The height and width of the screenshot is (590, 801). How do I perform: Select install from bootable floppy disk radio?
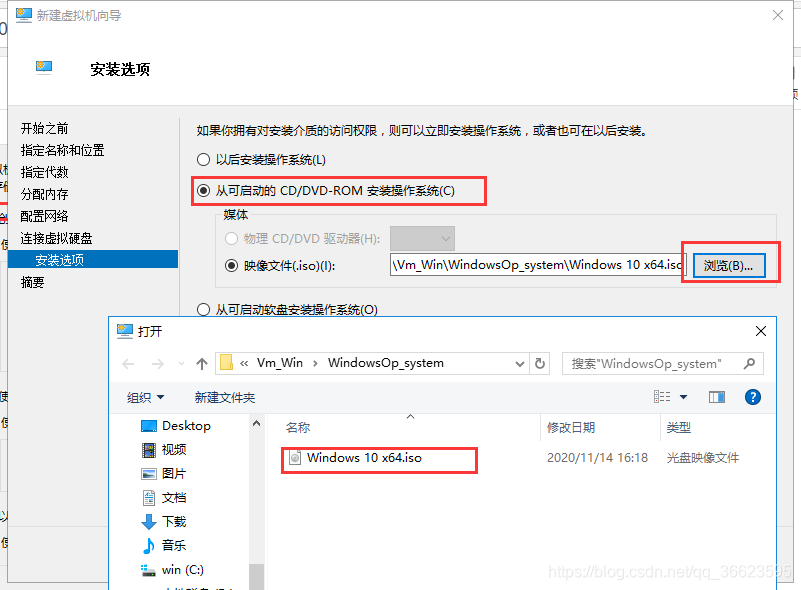tap(203, 310)
